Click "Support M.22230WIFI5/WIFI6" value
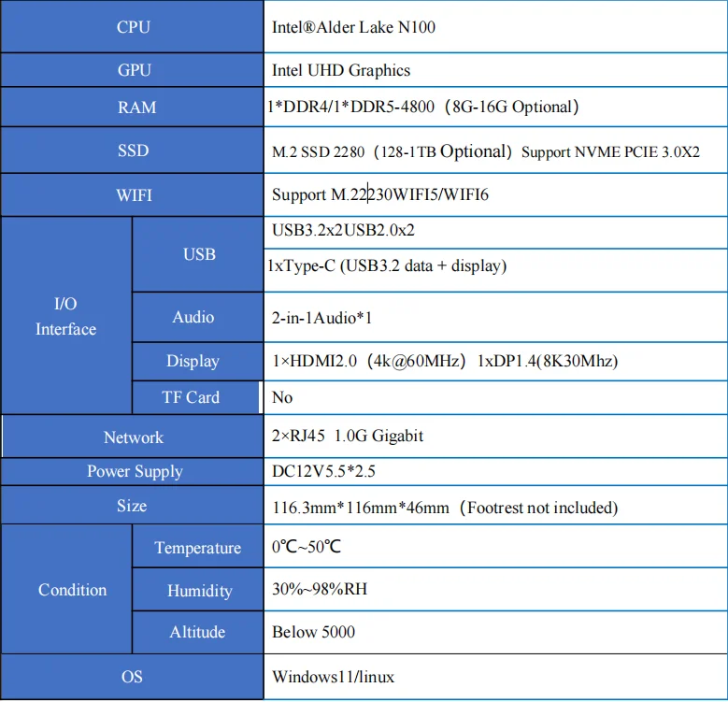 coord(379,194)
